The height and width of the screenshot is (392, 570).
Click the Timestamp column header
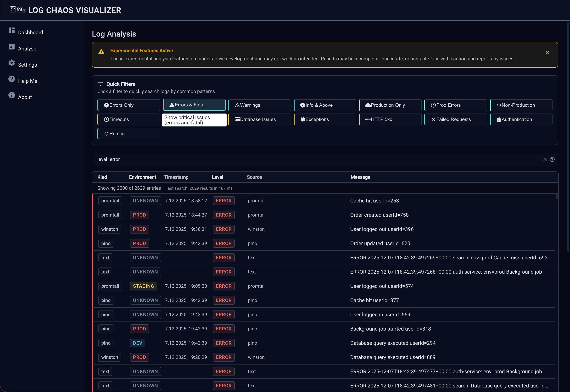(176, 177)
